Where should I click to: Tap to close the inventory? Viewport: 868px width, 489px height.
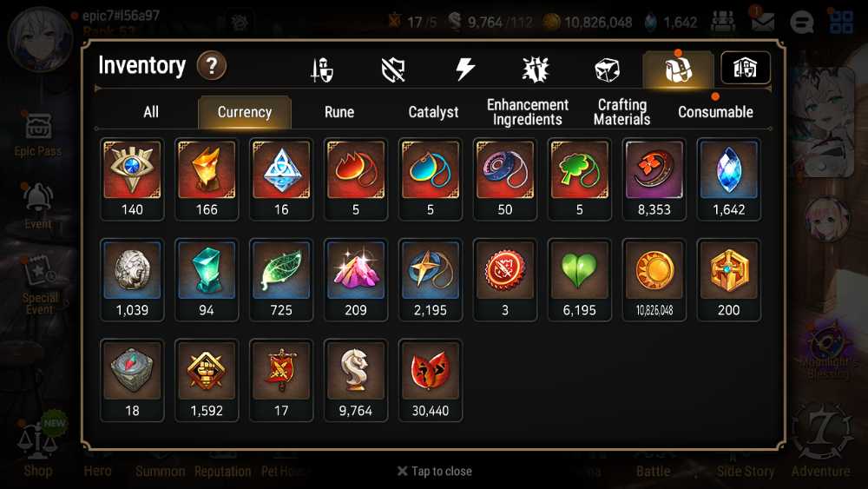[435, 472]
